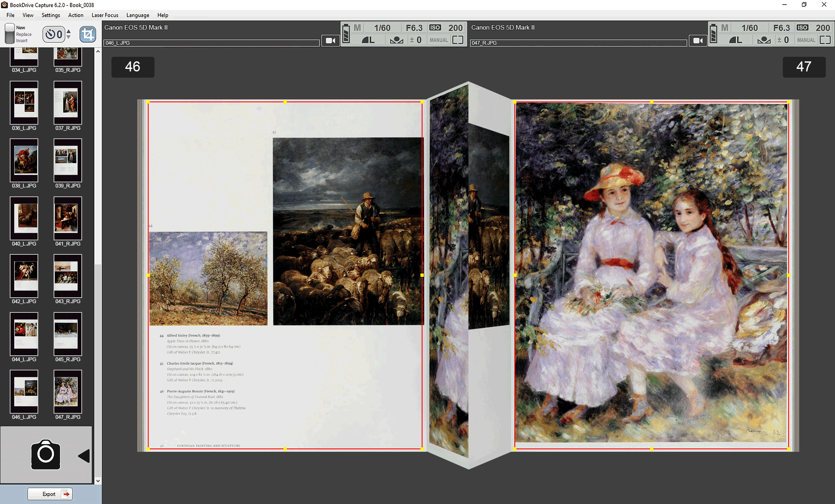Click thumbnail list scroll up arrow
The height and width of the screenshot is (504, 835).
pos(98,51)
